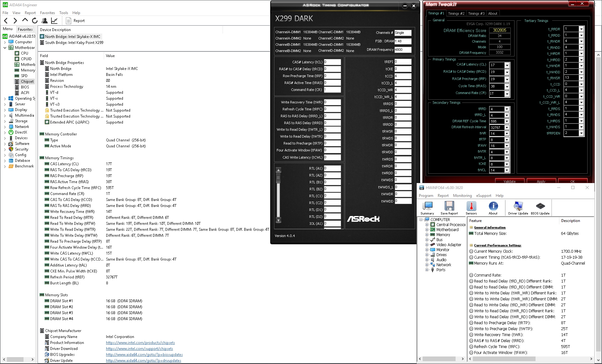
Task: Open the graph chart toolbar icon
Action: pos(54,21)
